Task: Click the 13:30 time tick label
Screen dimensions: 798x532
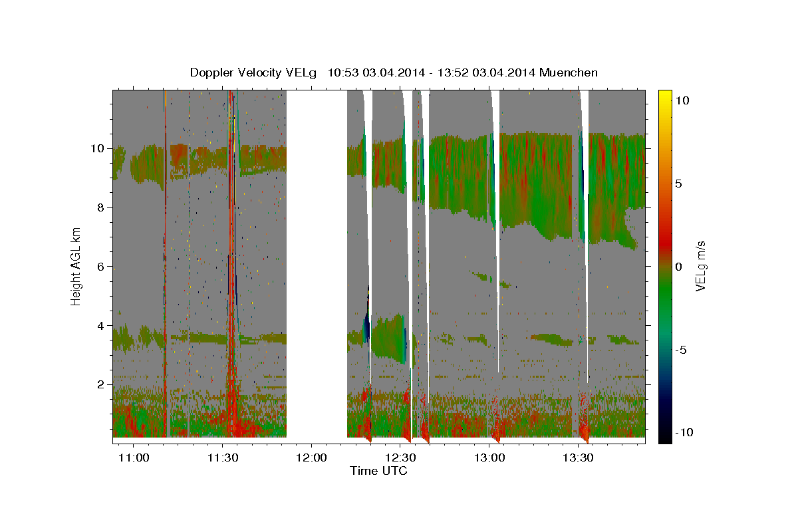Action: 578,458
